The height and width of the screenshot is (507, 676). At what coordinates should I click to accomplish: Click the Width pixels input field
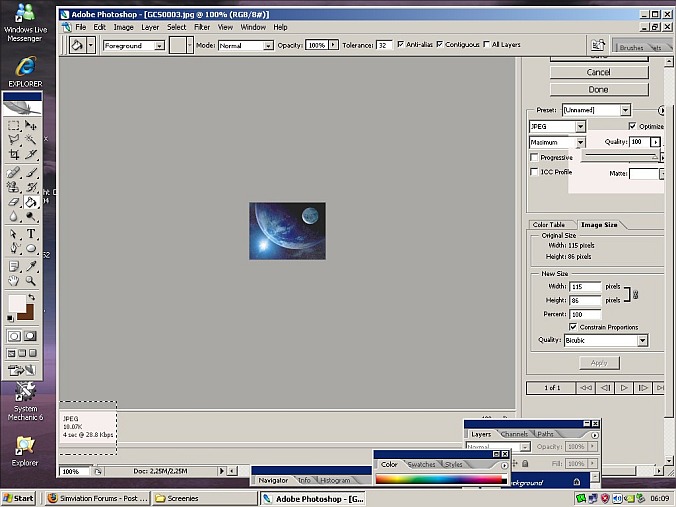click(585, 287)
